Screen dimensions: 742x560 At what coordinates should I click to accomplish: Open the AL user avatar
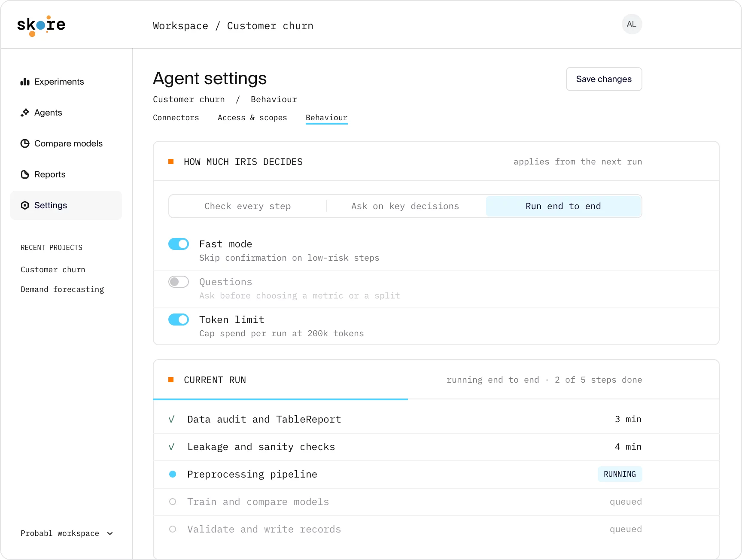pyautogui.click(x=632, y=24)
